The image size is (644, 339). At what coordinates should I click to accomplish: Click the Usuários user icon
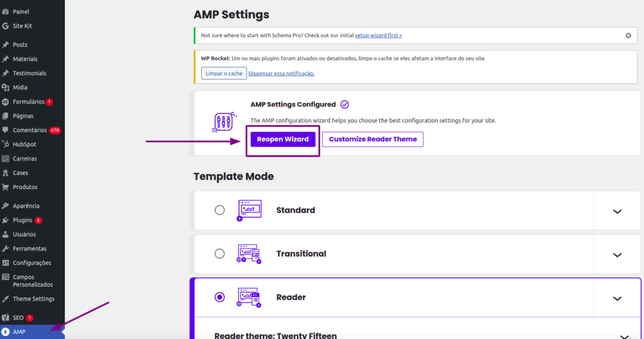(5, 234)
